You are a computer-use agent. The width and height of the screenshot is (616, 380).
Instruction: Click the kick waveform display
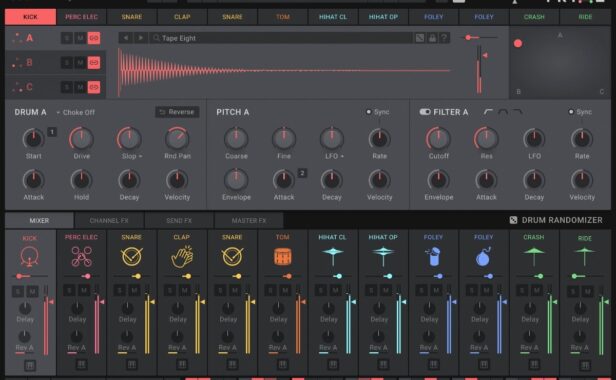[x=284, y=72]
